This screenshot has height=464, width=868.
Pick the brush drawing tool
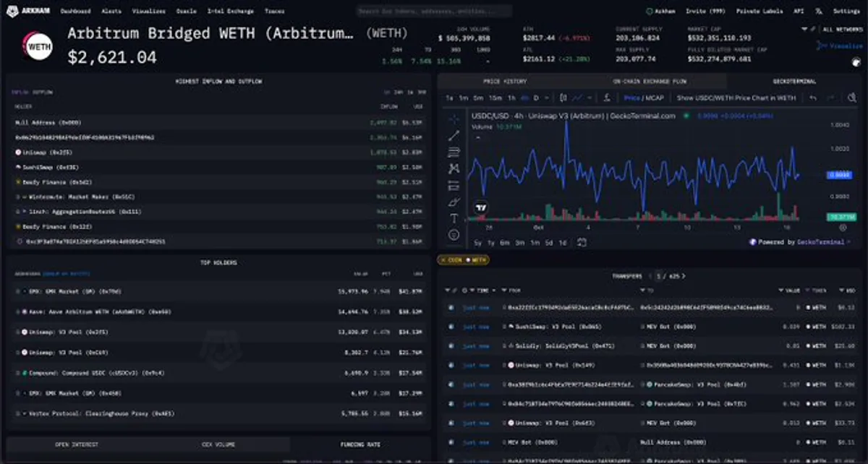[x=454, y=202]
